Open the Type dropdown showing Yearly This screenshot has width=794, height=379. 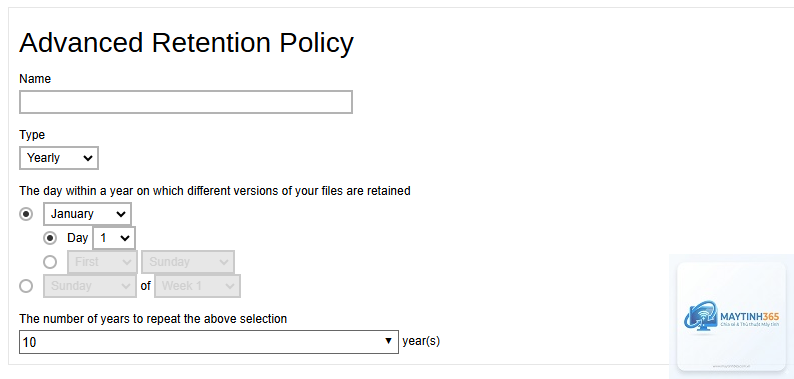pyautogui.click(x=59, y=158)
